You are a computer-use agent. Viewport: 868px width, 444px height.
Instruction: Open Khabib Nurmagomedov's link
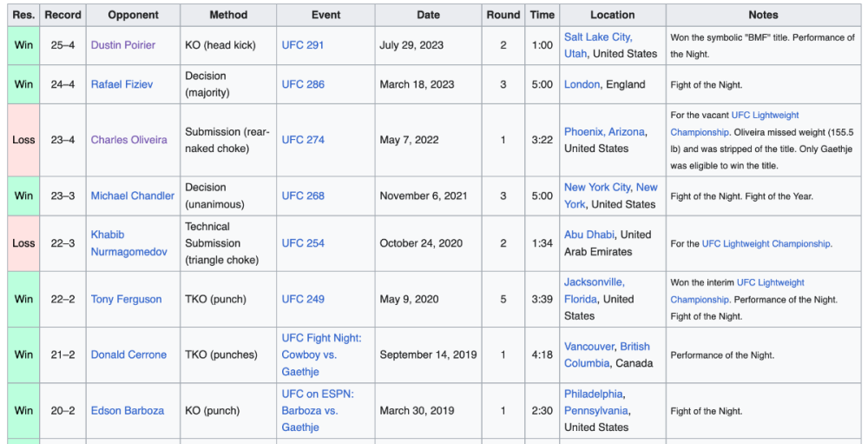coord(128,242)
